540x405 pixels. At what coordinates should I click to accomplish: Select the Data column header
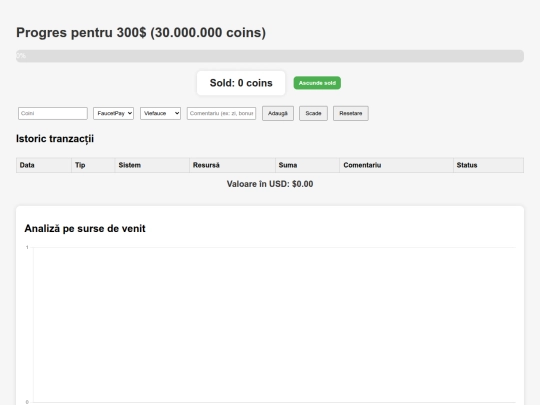(x=44, y=165)
